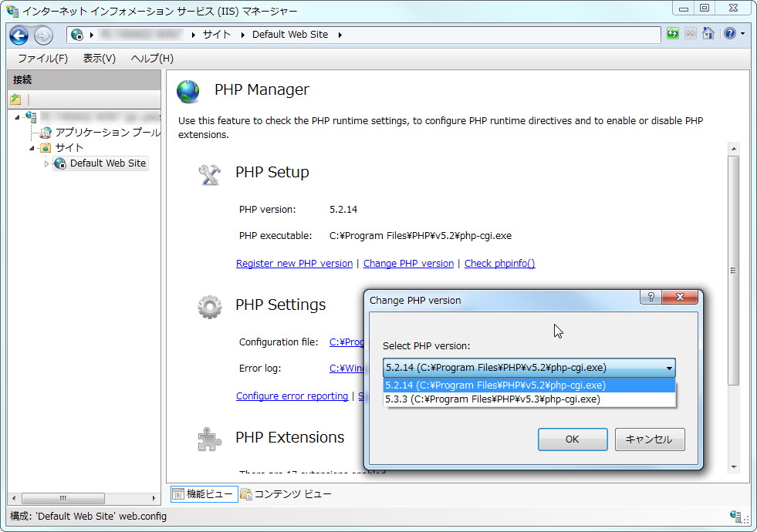Click the home icon near the address bar
757x532 pixels.
point(708,34)
